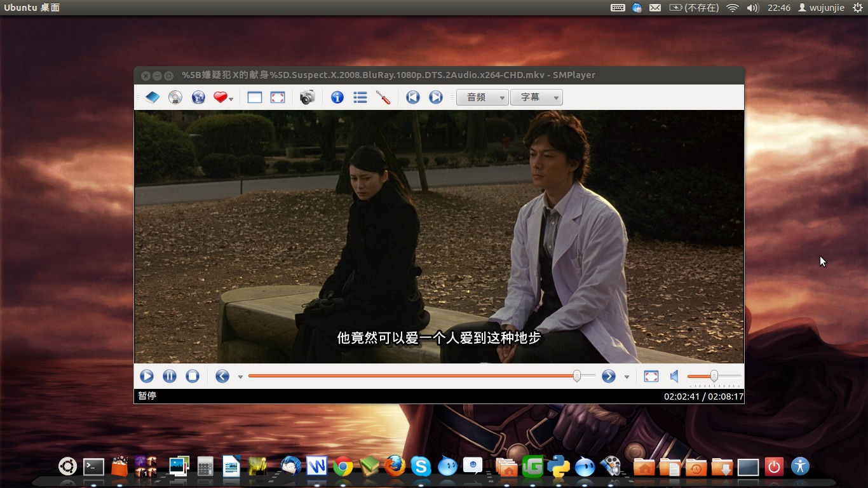
Task: Launch Terminal from the dock
Action: pos(94,467)
